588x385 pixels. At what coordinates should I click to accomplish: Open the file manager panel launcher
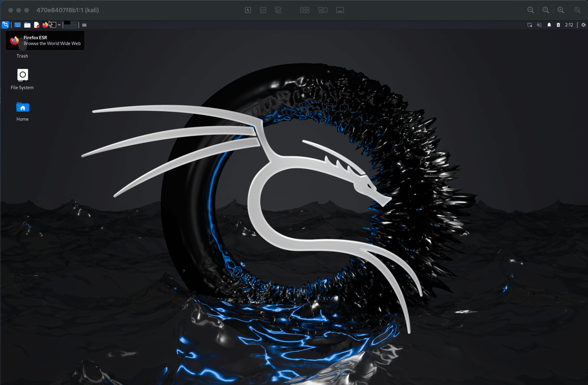coord(27,25)
